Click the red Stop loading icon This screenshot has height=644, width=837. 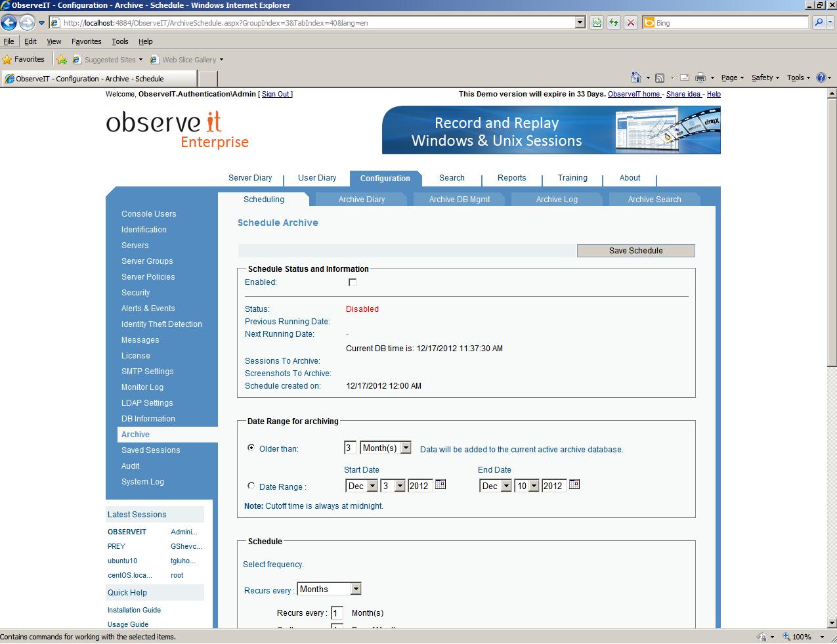(x=631, y=22)
